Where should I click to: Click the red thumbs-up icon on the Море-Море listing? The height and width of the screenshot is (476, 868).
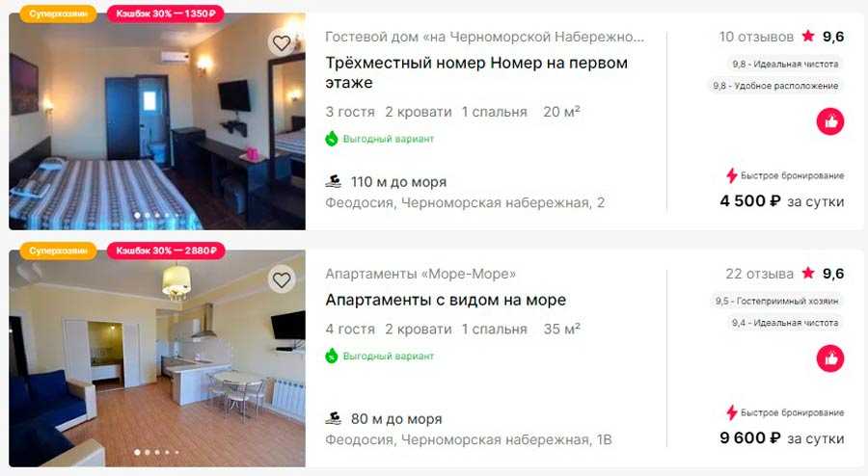click(x=830, y=358)
